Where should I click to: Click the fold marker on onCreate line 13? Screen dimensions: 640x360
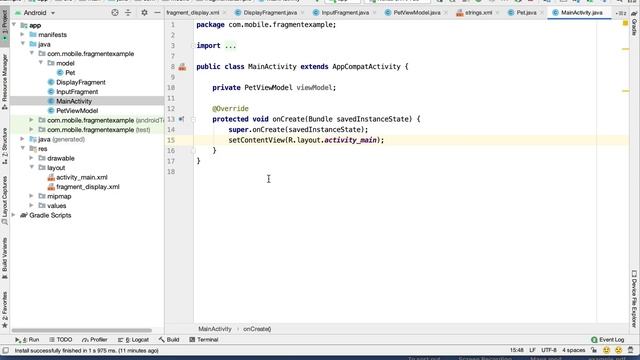(193, 119)
